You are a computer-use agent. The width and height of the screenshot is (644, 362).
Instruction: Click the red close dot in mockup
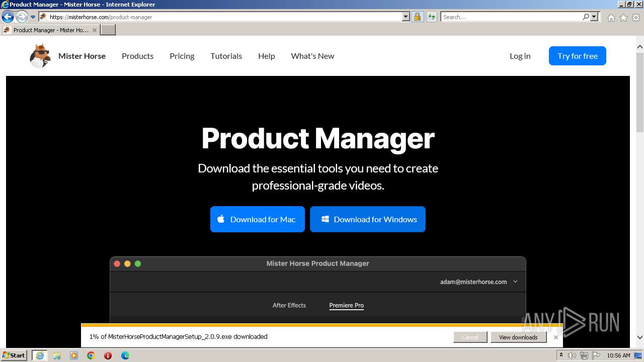coord(117,263)
